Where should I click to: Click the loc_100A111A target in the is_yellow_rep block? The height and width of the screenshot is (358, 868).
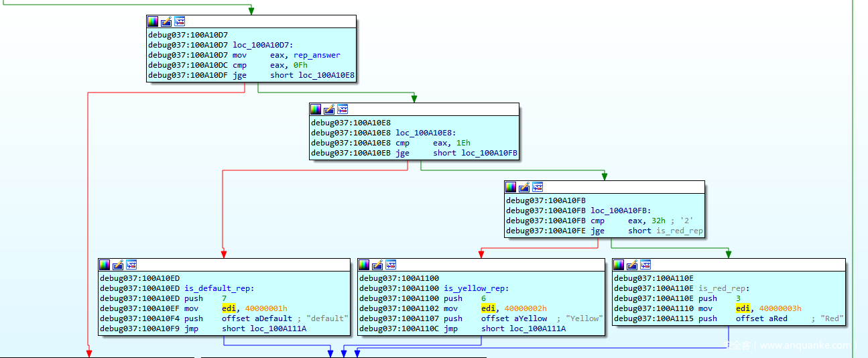click(x=538, y=329)
